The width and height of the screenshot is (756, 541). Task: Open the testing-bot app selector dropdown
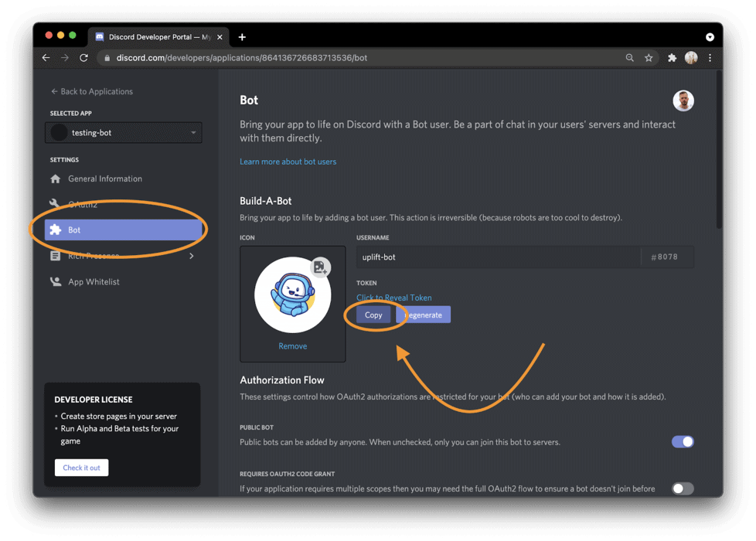point(124,133)
